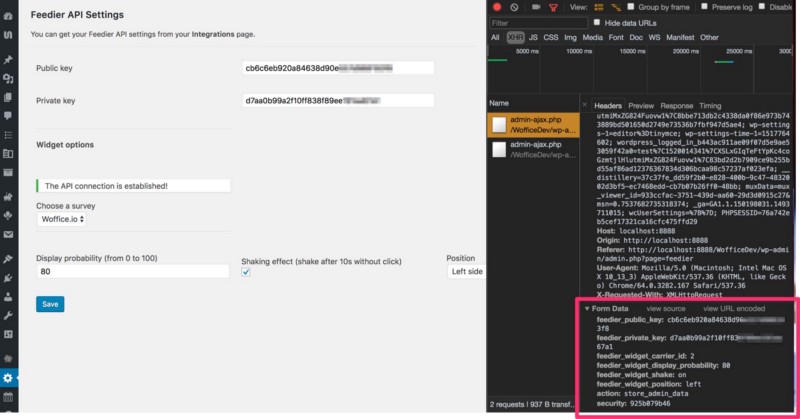Open the Integrations page link
800x419 pixels.
point(213,34)
